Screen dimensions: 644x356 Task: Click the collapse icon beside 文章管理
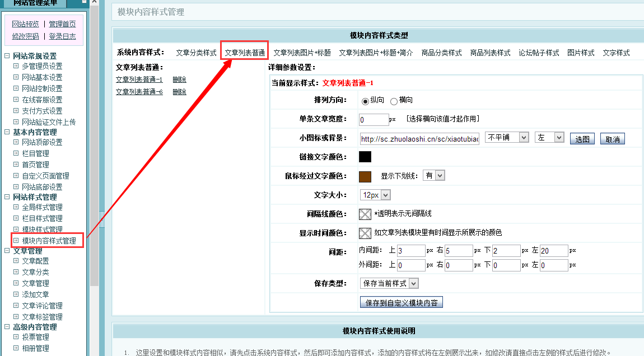click(7, 251)
